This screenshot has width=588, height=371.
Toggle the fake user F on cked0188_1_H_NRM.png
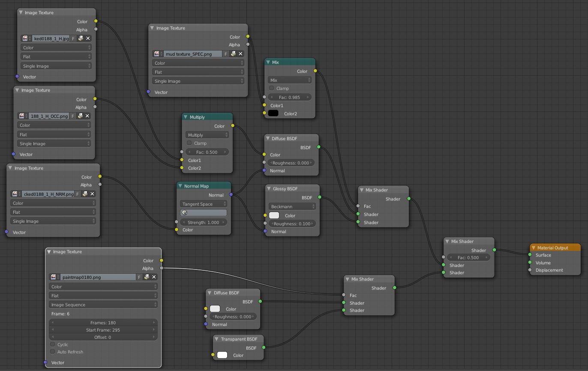coord(78,194)
